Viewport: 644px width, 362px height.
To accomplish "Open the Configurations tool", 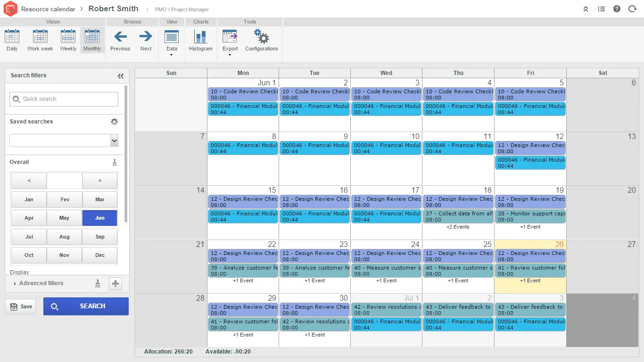I will [x=261, y=41].
